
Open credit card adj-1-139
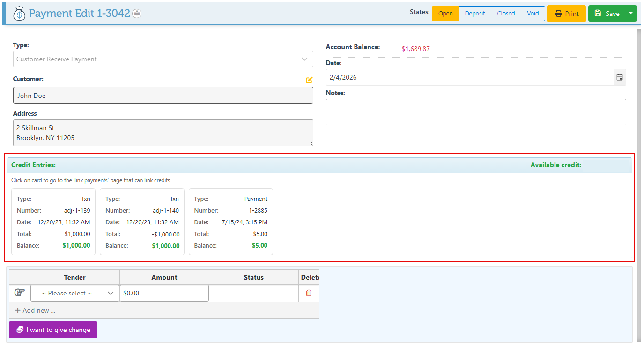pos(53,222)
